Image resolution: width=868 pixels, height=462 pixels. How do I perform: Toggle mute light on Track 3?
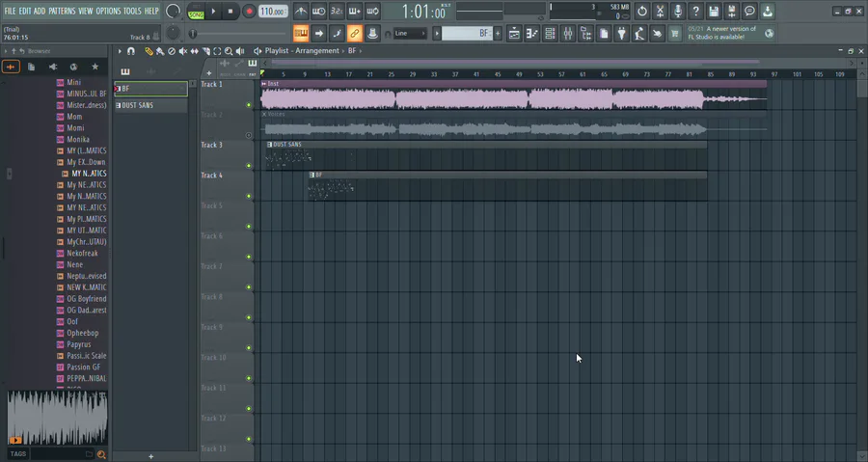click(x=249, y=166)
